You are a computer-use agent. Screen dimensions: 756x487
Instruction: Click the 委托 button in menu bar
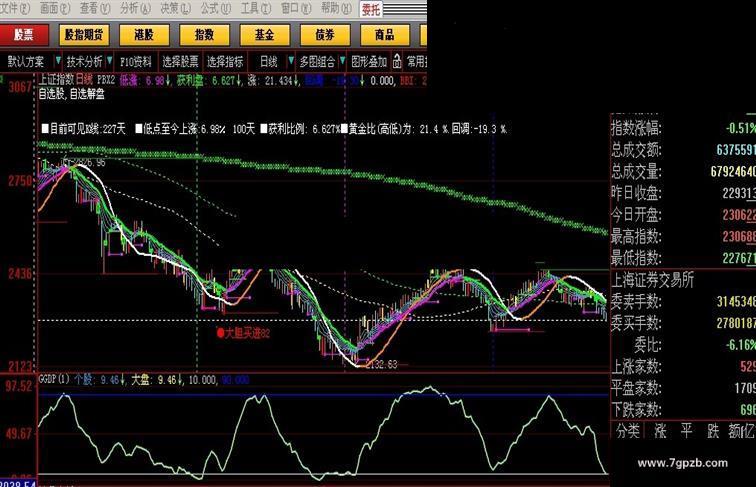tap(371, 9)
